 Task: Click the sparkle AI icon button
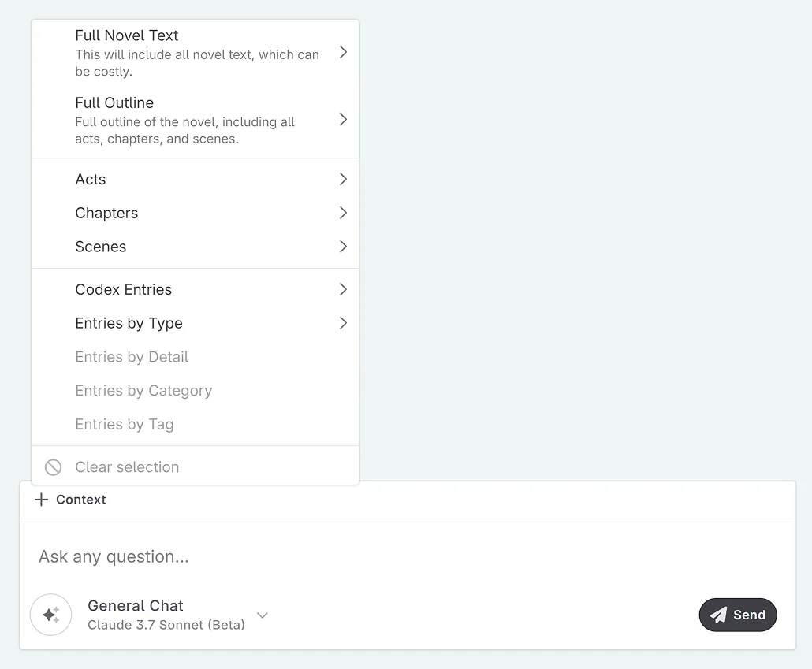[50, 615]
